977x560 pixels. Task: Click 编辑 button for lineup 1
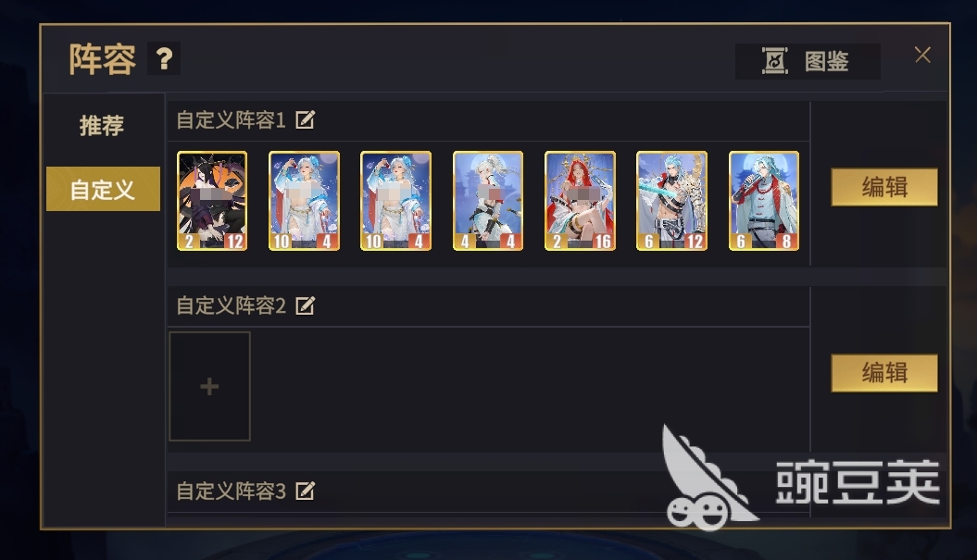click(884, 187)
